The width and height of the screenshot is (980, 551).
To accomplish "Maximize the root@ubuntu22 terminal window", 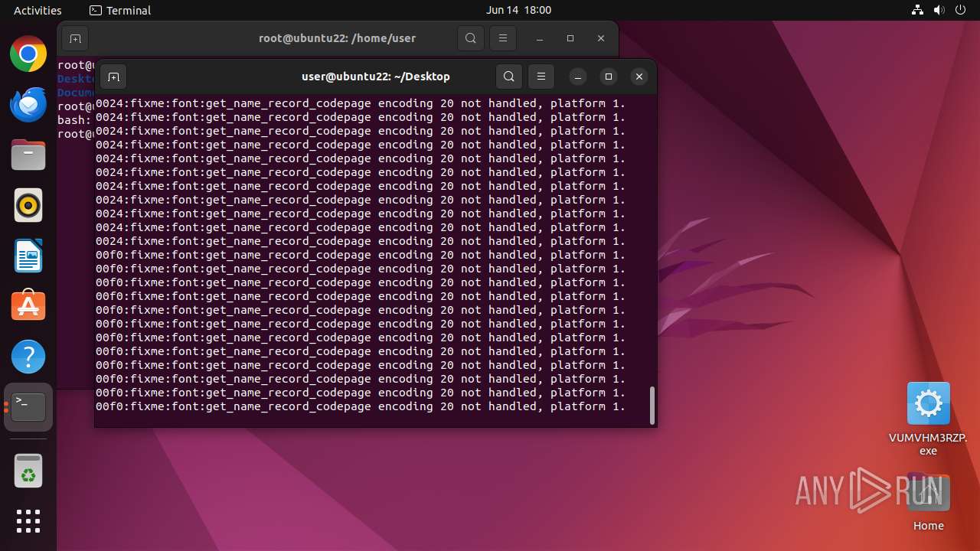I will point(570,38).
